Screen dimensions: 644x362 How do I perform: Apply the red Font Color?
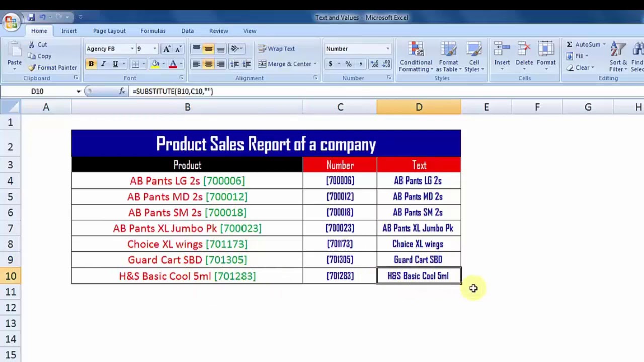pyautogui.click(x=173, y=64)
